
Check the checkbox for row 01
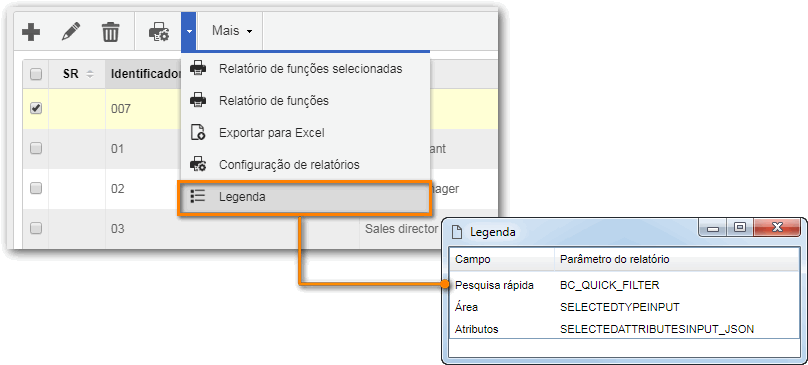pos(36,148)
